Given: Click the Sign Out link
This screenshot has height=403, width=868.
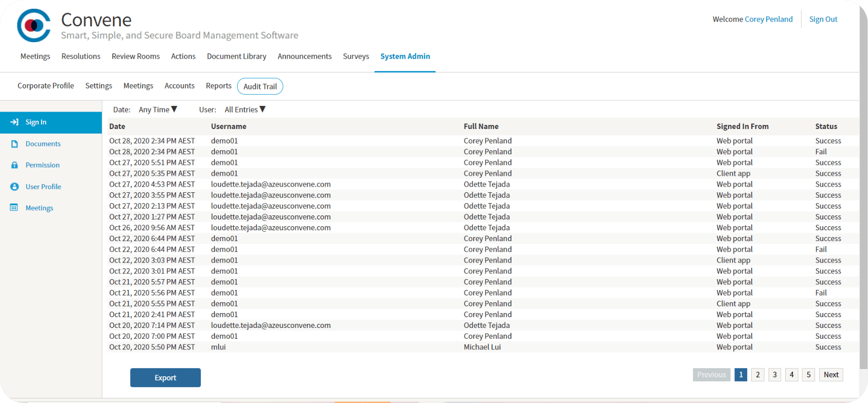Looking at the screenshot, I should point(823,20).
